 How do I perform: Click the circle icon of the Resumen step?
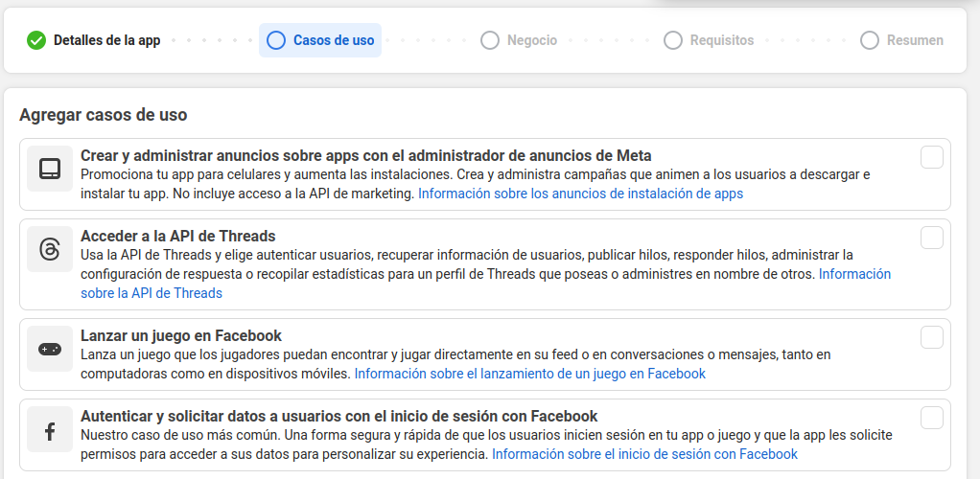click(870, 40)
